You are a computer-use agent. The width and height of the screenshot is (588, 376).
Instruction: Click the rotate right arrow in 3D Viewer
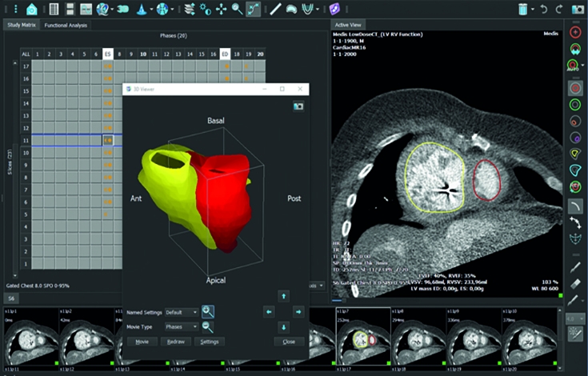click(x=298, y=311)
